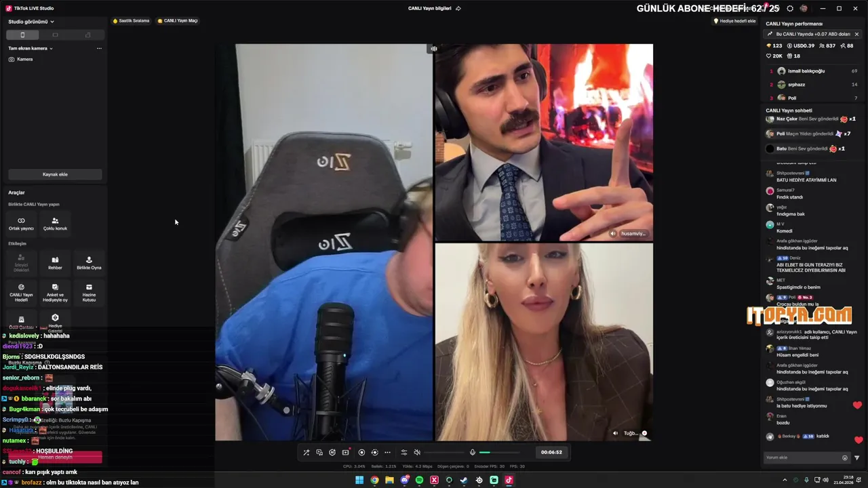Open the Ortak yayıncı tool

point(21,224)
